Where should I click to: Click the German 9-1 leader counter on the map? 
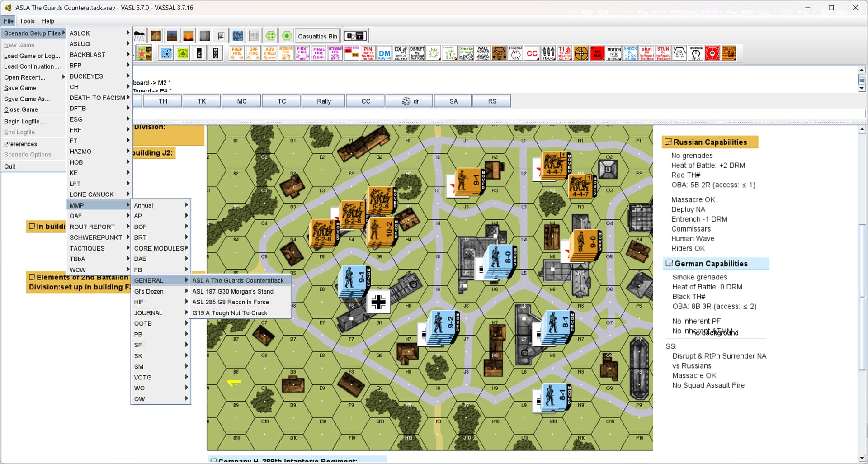pos(355,280)
